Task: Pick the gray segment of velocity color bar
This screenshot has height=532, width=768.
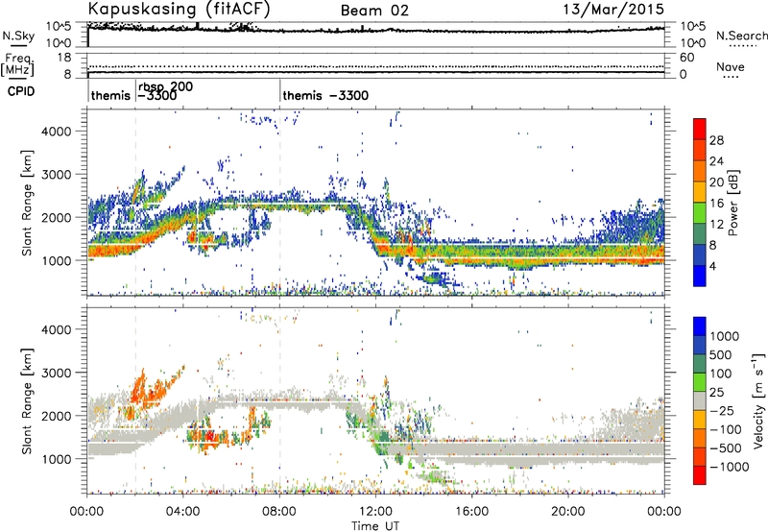Action: 700,401
